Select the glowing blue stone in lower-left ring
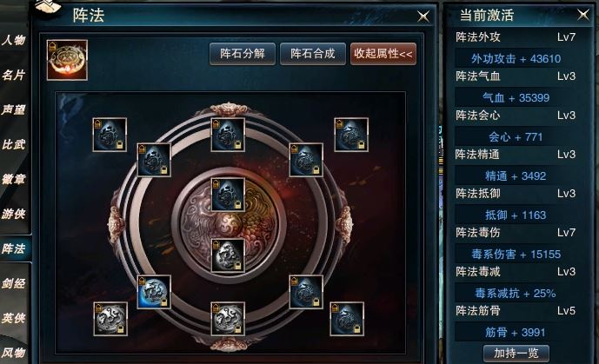Screen dimensions: 599x364 click(x=154, y=292)
